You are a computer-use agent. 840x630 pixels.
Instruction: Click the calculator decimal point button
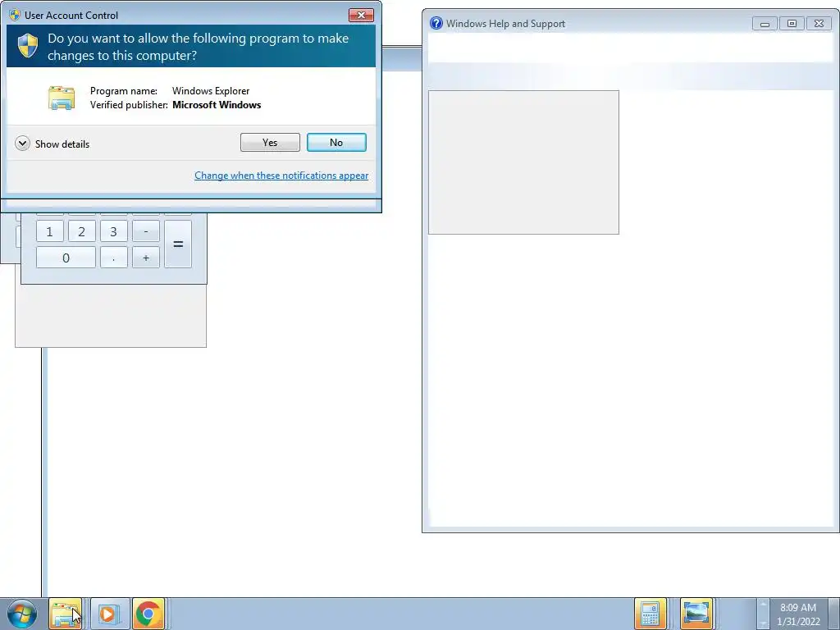113,258
